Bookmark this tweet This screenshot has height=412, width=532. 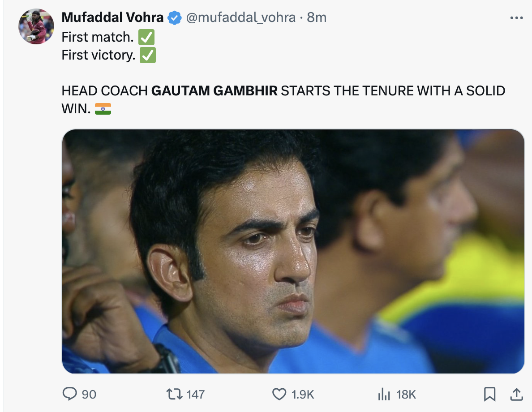click(x=490, y=394)
